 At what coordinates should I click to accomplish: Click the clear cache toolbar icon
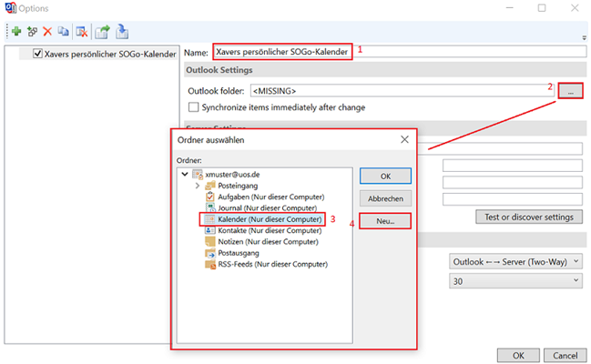(80, 31)
